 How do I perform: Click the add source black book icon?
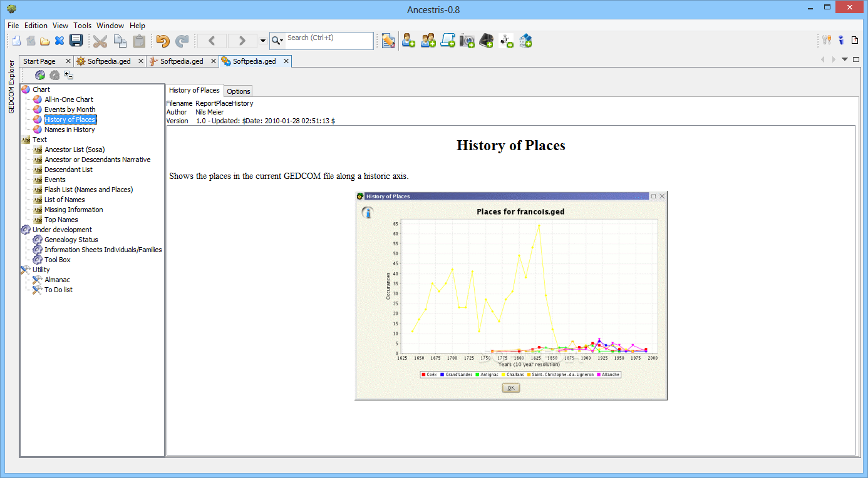tap(487, 41)
